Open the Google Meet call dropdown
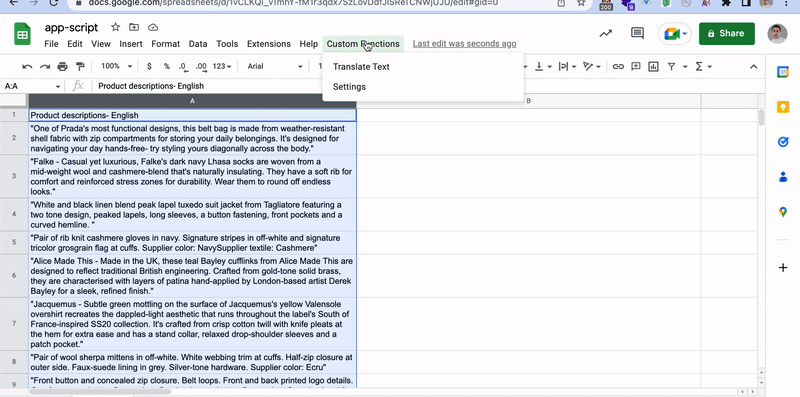800x397 pixels. (x=685, y=34)
